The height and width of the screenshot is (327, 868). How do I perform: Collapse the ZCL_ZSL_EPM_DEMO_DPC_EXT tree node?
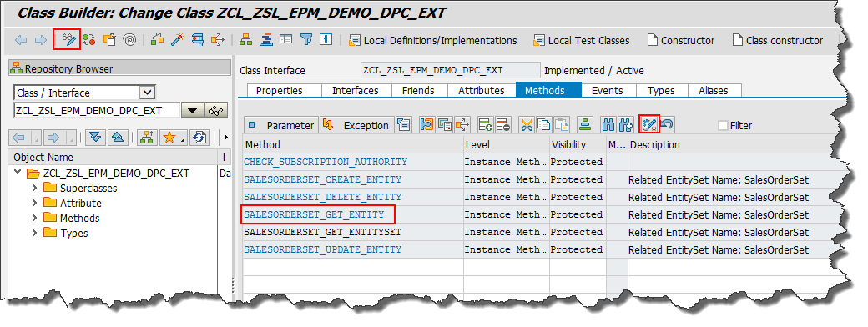point(18,173)
